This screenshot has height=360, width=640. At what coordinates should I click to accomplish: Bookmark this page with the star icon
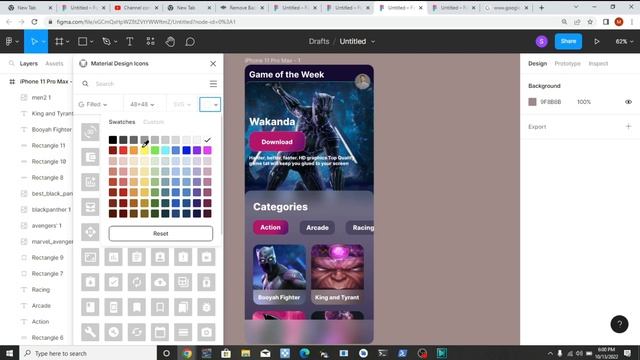590,22
